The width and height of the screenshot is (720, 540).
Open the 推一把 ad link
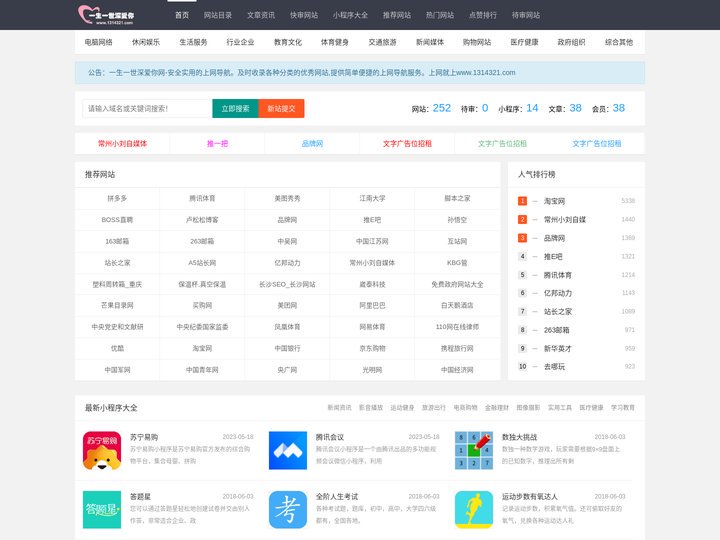click(x=217, y=144)
